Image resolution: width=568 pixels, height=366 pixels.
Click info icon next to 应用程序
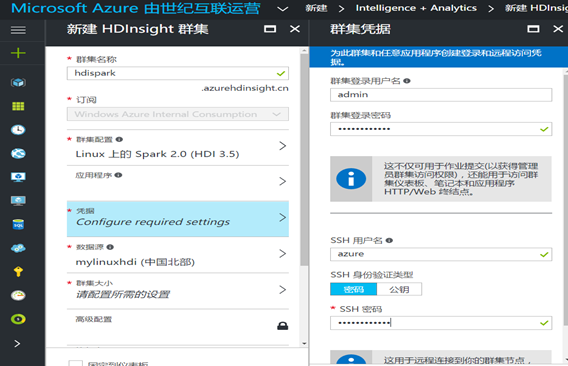click(x=118, y=175)
